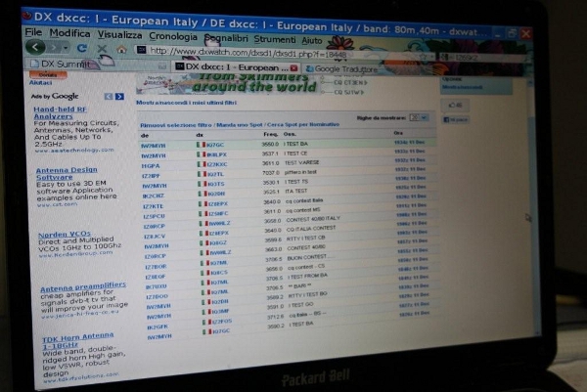Open the IZ2KTE spotter callsign

coord(153,206)
